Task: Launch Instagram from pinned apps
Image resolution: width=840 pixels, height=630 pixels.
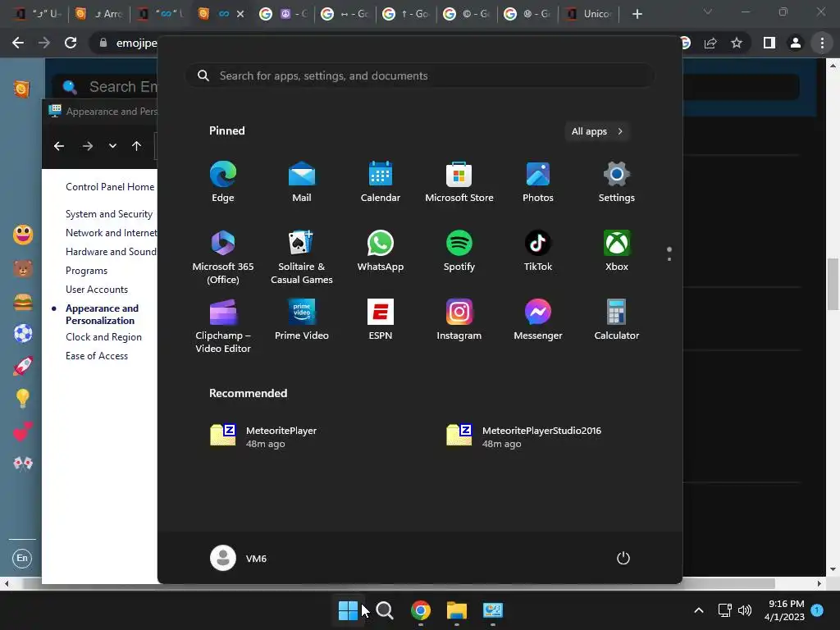Action: [459, 320]
